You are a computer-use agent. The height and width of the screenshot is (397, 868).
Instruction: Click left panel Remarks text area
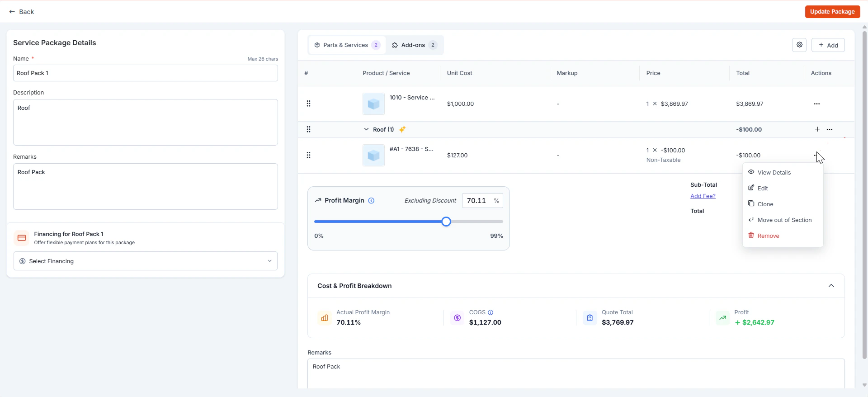pos(146,186)
